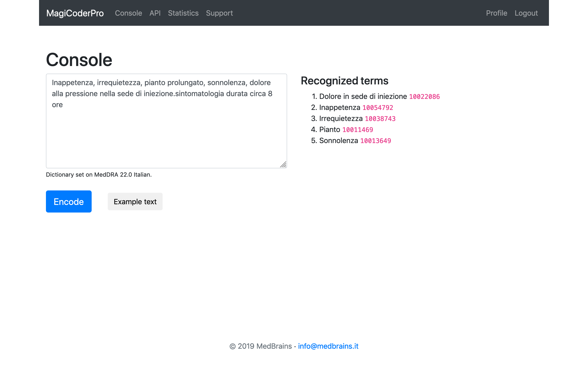The height and width of the screenshot is (368, 588).
Task: Open the Profile page
Action: 496,13
